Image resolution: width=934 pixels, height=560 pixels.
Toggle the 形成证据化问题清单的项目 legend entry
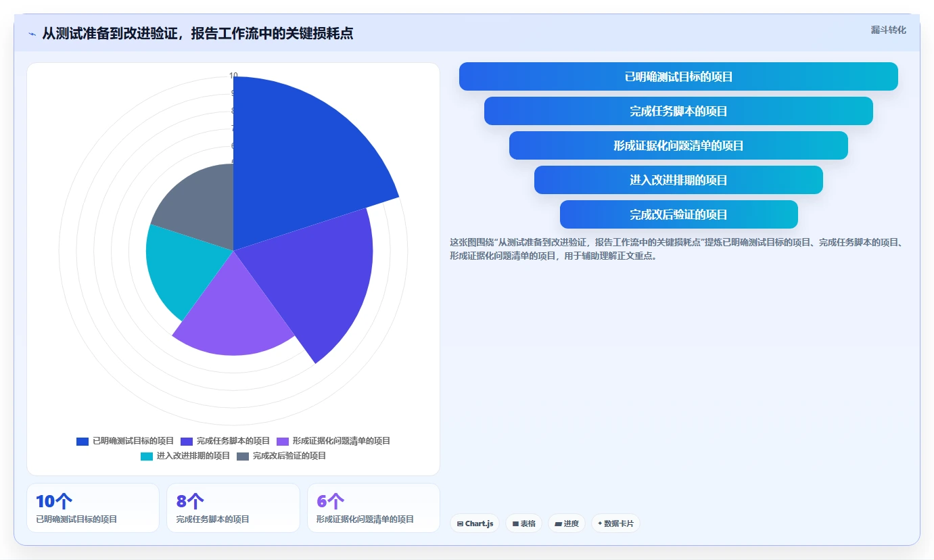[333, 441]
